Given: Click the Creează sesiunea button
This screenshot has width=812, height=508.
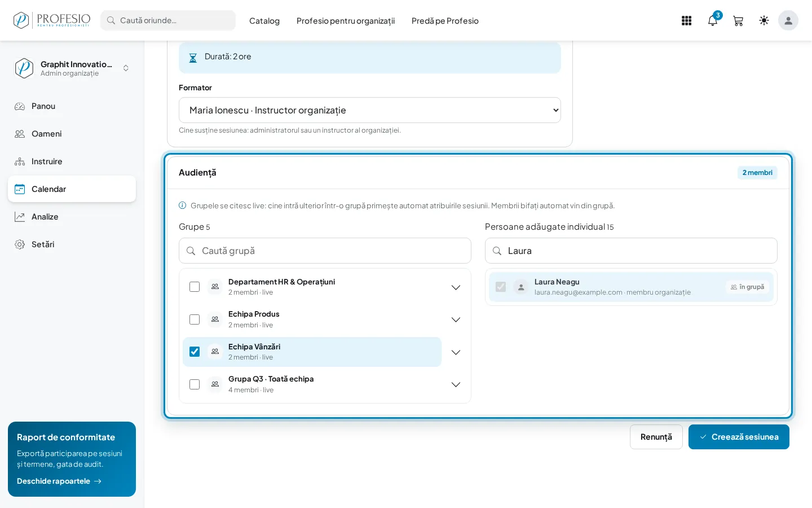Looking at the screenshot, I should click(739, 437).
